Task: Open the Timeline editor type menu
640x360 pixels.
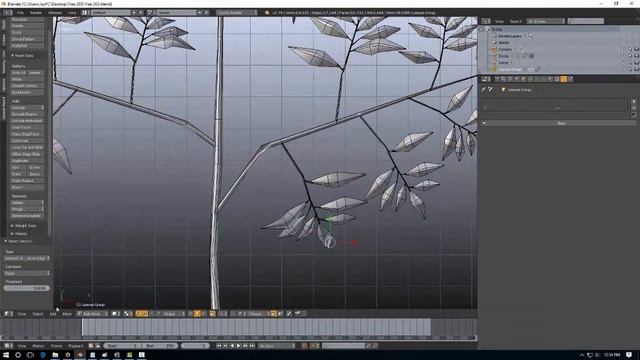Action: [x=8, y=346]
